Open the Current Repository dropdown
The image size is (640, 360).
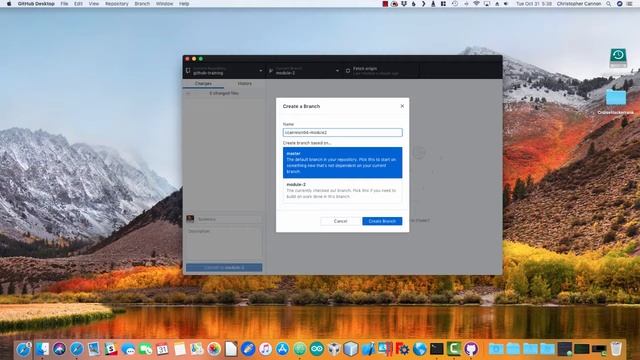pyautogui.click(x=224, y=71)
